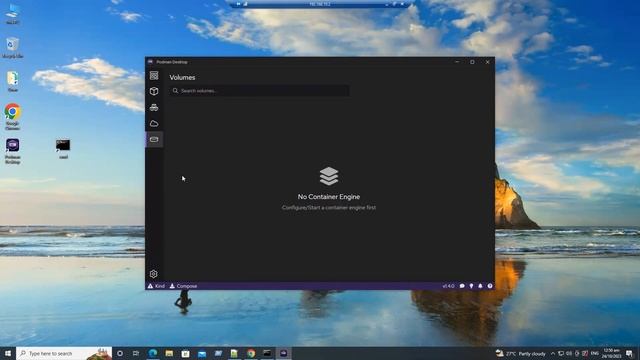This screenshot has height=360, width=640.
Task: Open the help question mark icon
Action: (490, 286)
